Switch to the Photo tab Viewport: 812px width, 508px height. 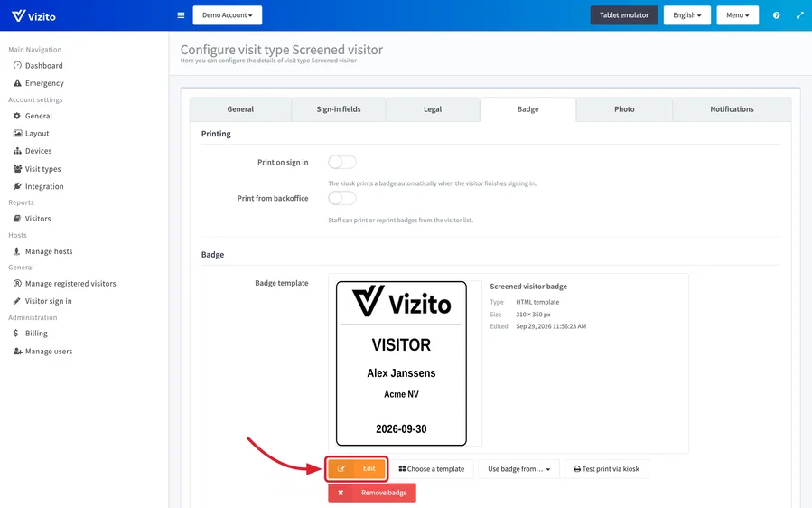pos(624,109)
